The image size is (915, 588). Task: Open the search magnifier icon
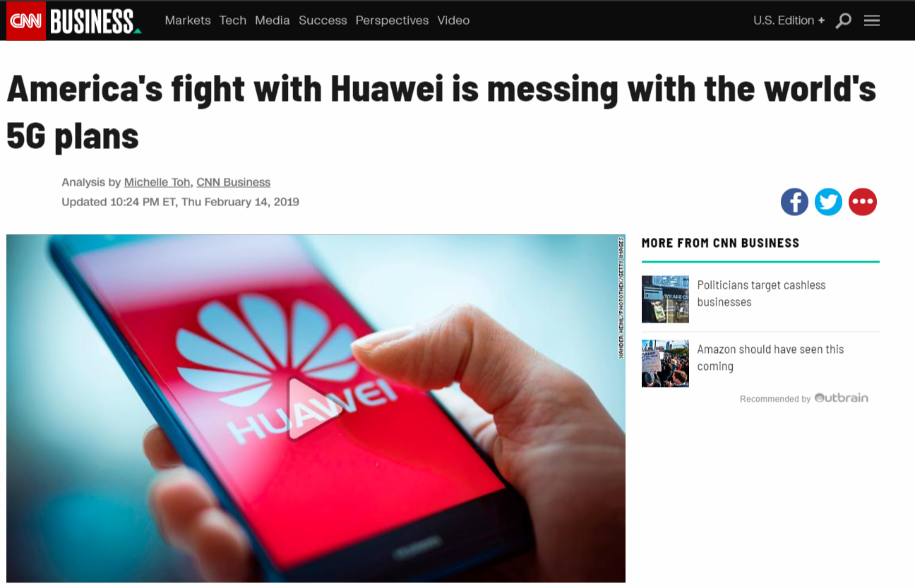(843, 21)
